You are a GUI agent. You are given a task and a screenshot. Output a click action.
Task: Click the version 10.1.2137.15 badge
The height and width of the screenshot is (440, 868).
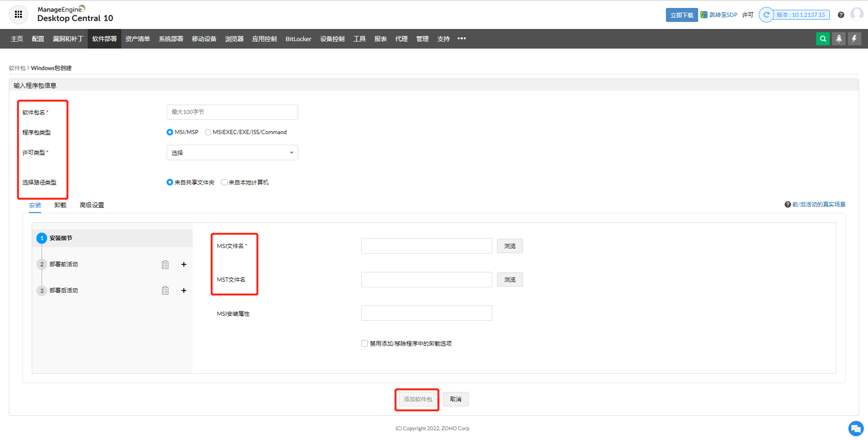point(801,15)
